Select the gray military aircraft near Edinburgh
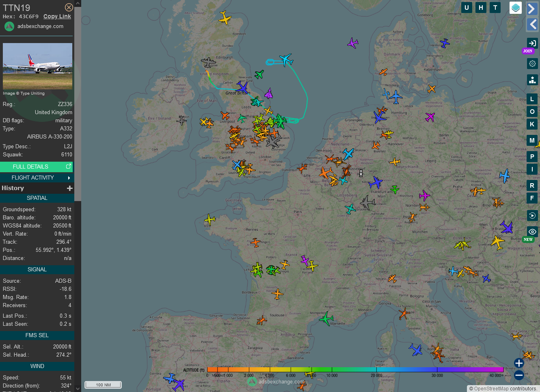This screenshot has width=540, height=392. (x=208, y=62)
